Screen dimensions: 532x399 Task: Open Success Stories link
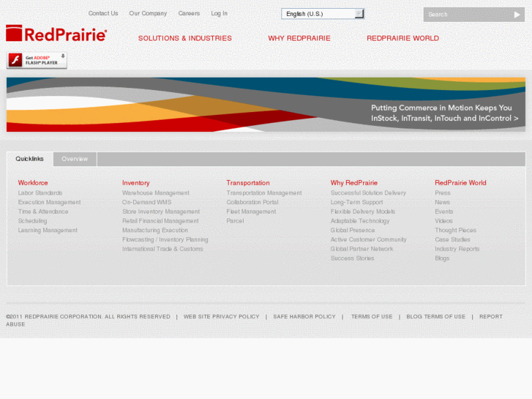[x=352, y=258]
